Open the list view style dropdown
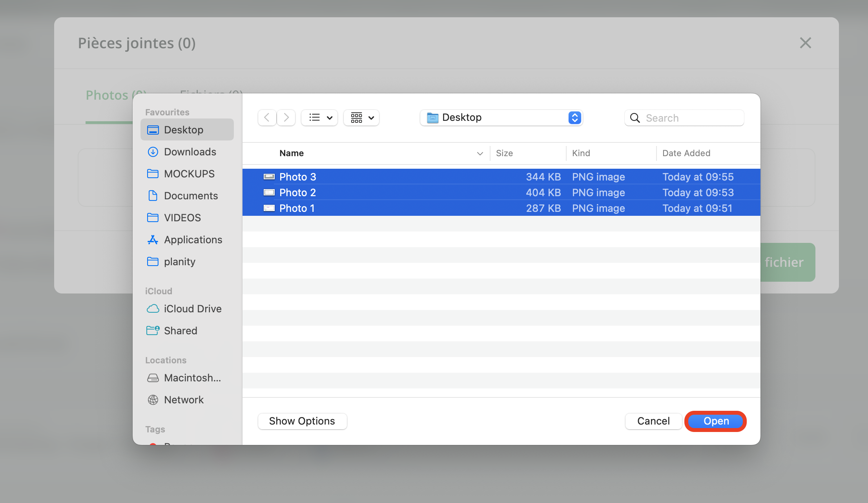Image resolution: width=868 pixels, height=503 pixels. click(319, 117)
